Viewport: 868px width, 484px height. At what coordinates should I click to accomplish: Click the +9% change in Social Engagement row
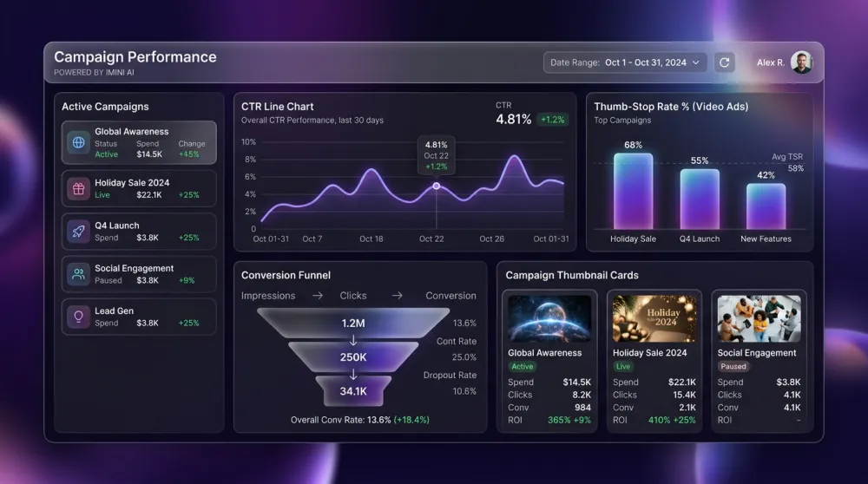click(x=187, y=280)
